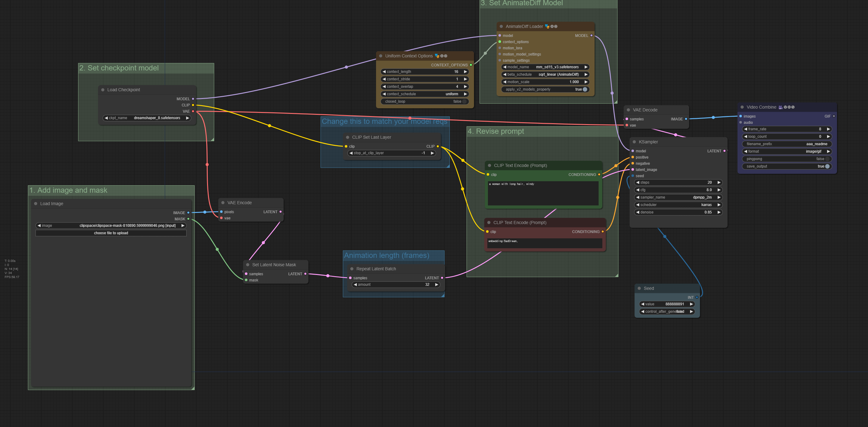Click the Video Combine node collapse dot
The width and height of the screenshot is (868, 427).
click(x=742, y=107)
